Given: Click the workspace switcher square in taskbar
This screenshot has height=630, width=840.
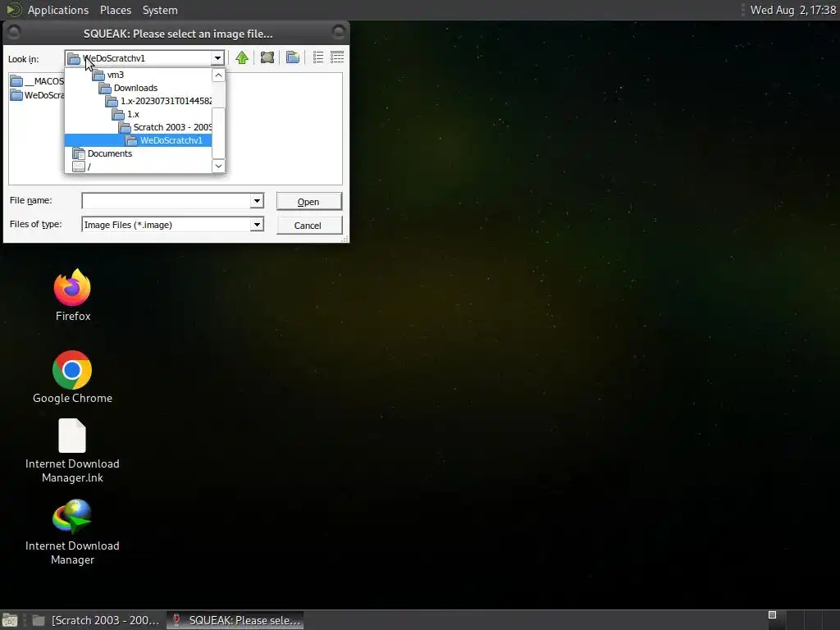Looking at the screenshot, I should pyautogui.click(x=772, y=615).
